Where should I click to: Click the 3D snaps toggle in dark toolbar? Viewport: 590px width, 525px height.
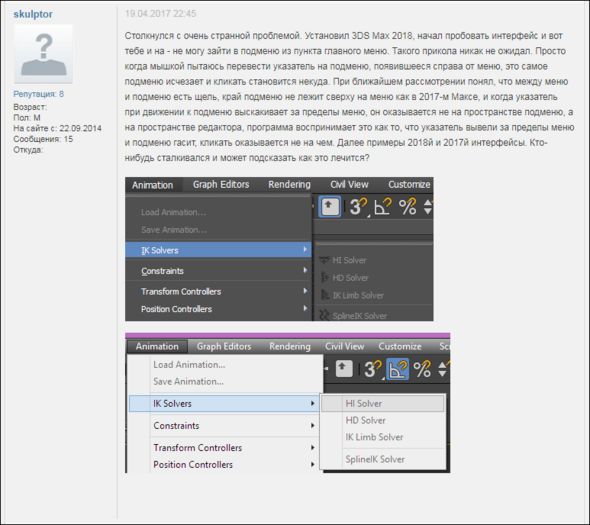point(358,207)
